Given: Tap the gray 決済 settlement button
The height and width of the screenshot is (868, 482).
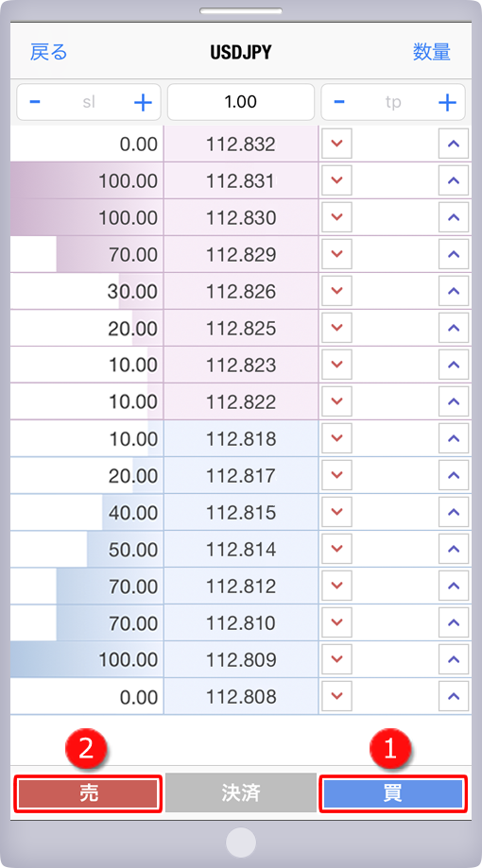Looking at the screenshot, I should [241, 792].
